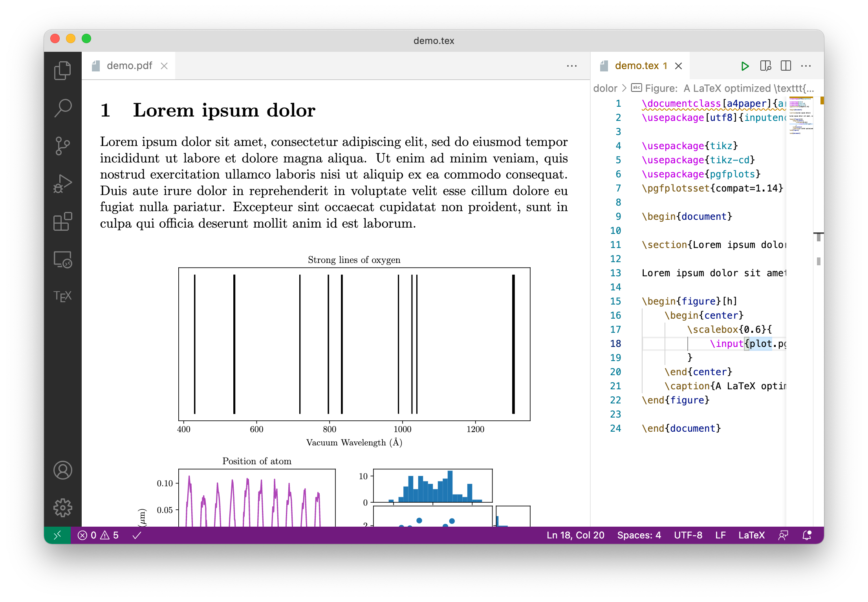Close the demo.tex tab
The height and width of the screenshot is (602, 868).
678,66
